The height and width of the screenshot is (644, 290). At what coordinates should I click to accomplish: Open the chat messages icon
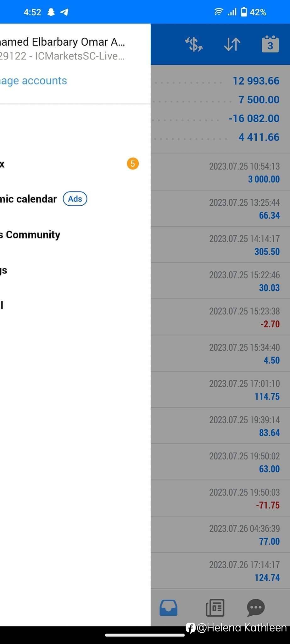pos(255,607)
